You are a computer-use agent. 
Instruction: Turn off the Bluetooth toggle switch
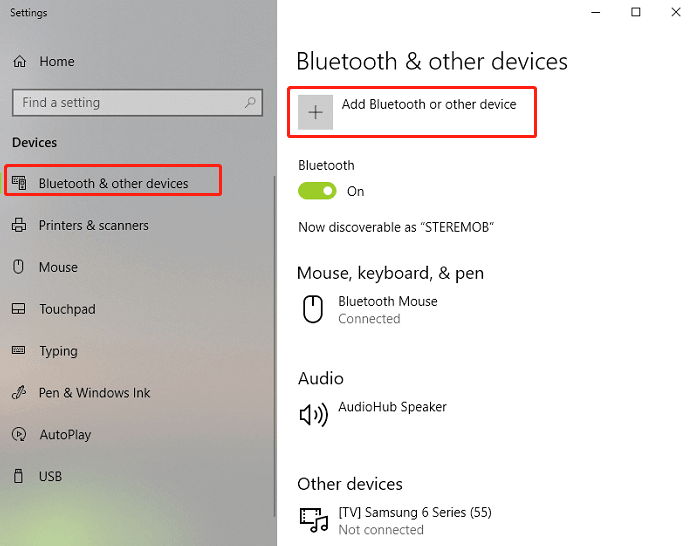tap(317, 191)
